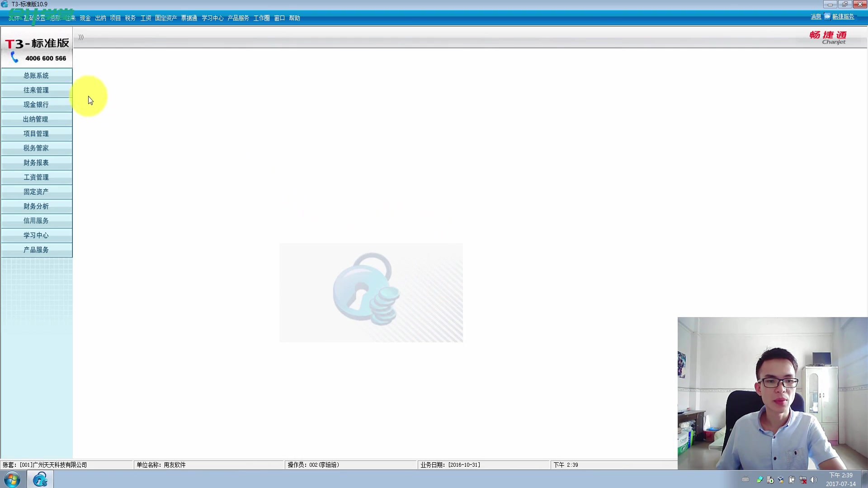Click the T3 taskbar application icon
868x488 pixels.
click(x=40, y=479)
